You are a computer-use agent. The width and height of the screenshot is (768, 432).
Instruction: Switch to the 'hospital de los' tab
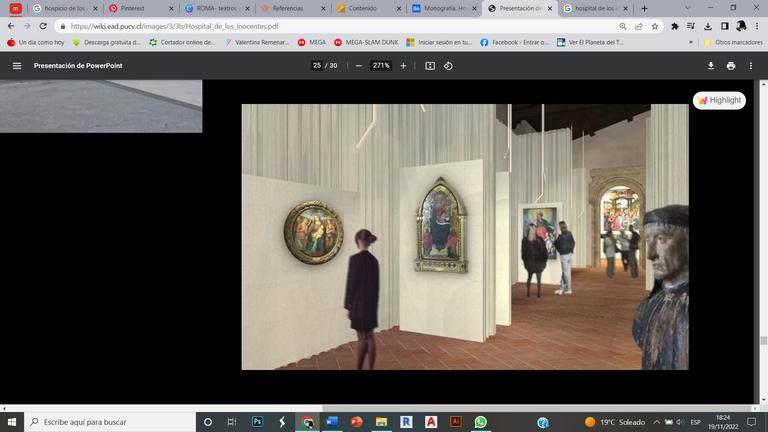(596, 8)
